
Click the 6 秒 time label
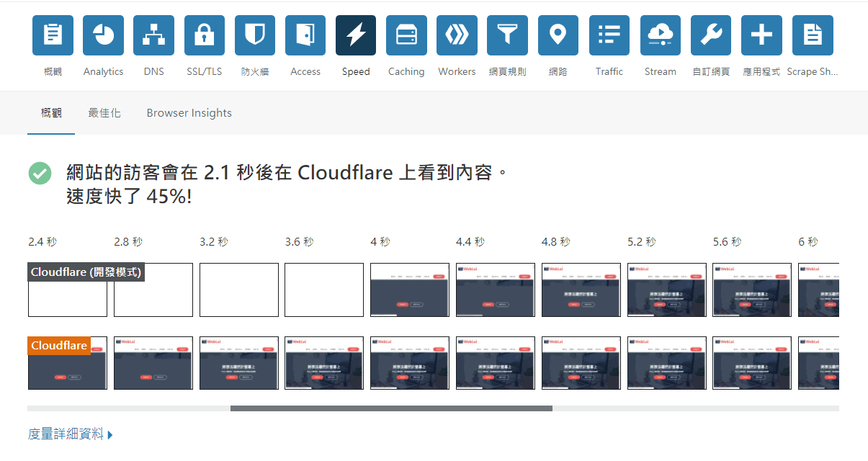point(808,242)
